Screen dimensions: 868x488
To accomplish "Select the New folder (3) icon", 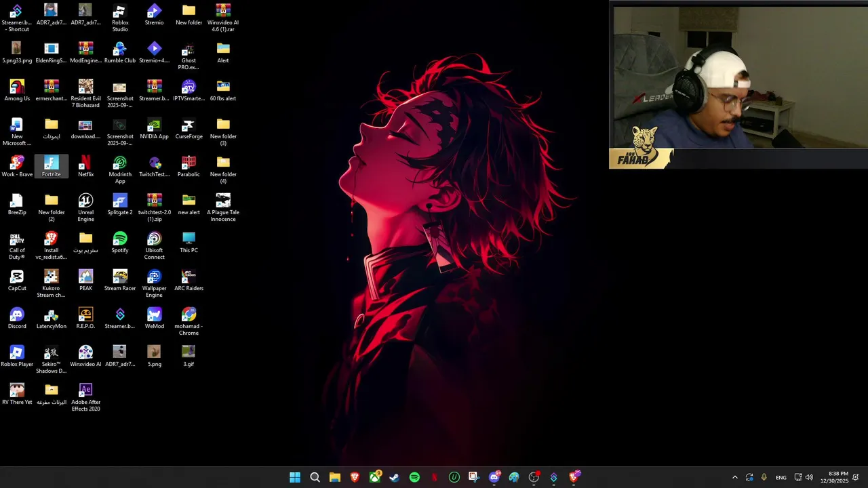I will click(223, 132).
